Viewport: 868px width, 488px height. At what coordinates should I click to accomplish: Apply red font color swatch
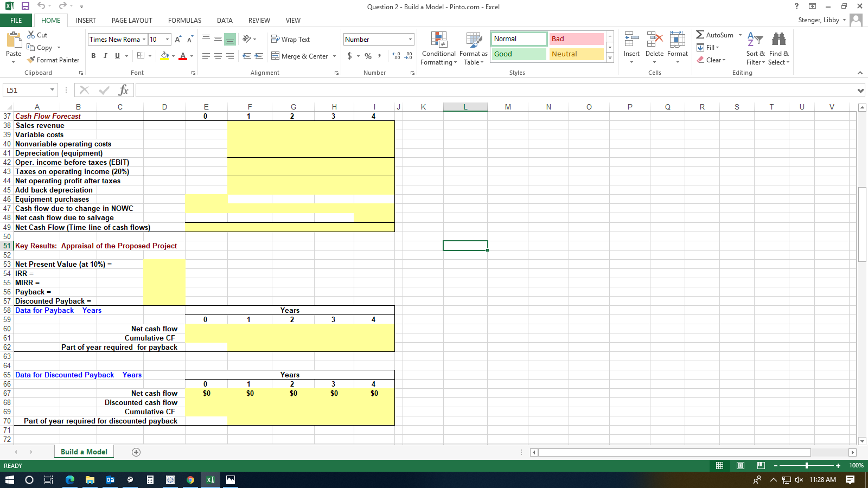tap(183, 56)
